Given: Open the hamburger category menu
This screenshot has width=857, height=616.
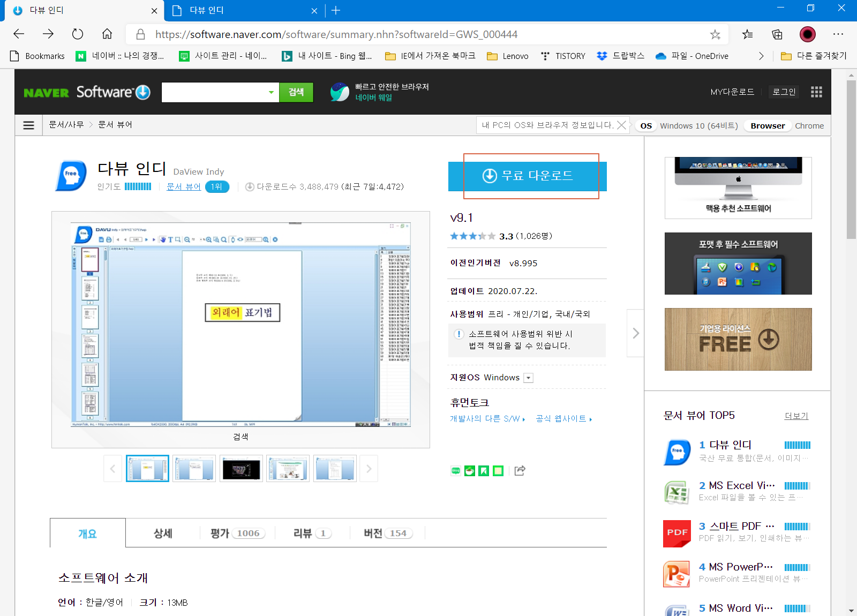Looking at the screenshot, I should coord(29,125).
